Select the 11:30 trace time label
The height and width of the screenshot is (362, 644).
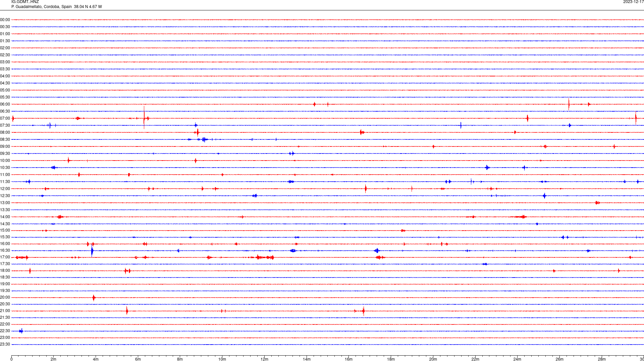[5, 182]
